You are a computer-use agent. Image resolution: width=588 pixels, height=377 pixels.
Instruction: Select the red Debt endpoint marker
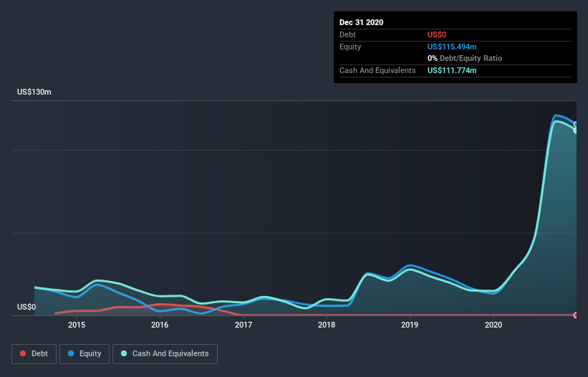tap(576, 315)
